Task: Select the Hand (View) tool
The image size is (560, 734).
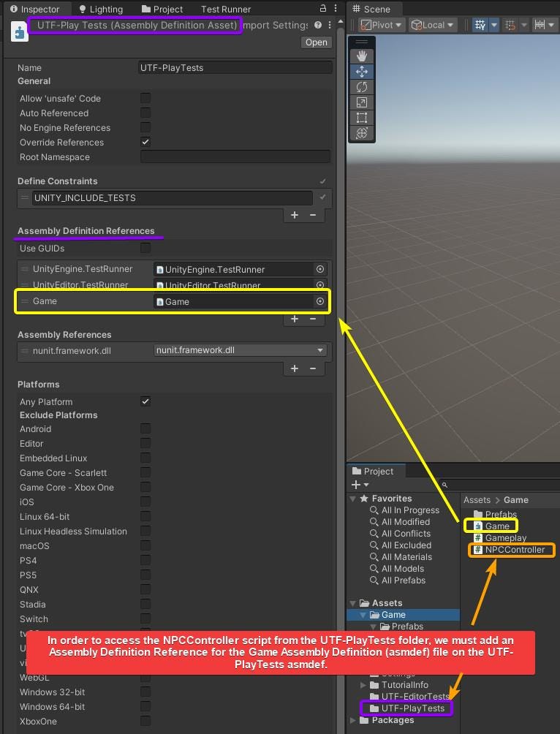Action: pyautogui.click(x=361, y=56)
